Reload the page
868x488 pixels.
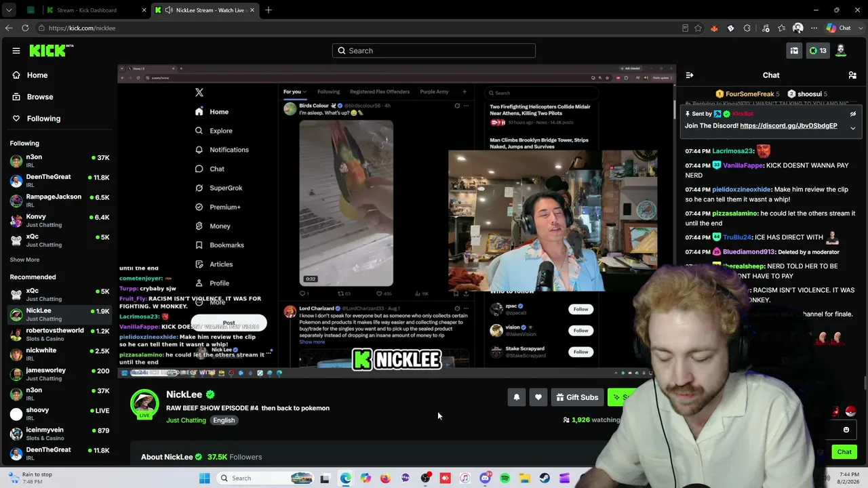pyautogui.click(x=25, y=28)
